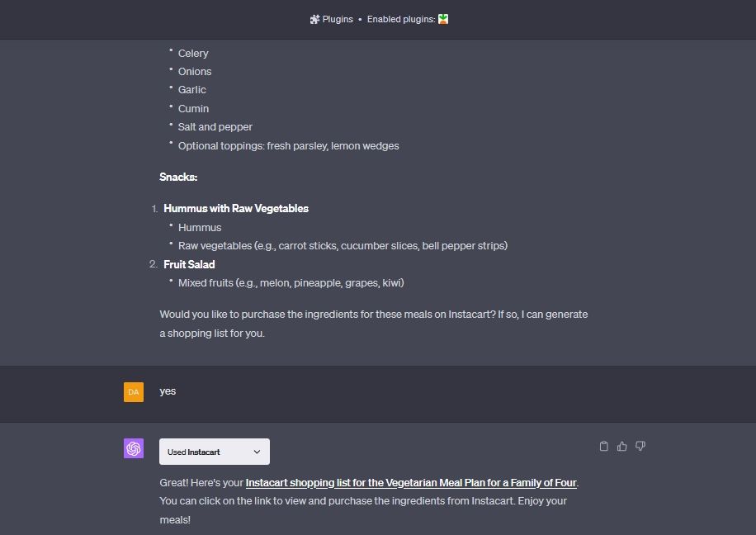Give the response a thumbs up
Viewport: 756px width, 535px height.
622,447
